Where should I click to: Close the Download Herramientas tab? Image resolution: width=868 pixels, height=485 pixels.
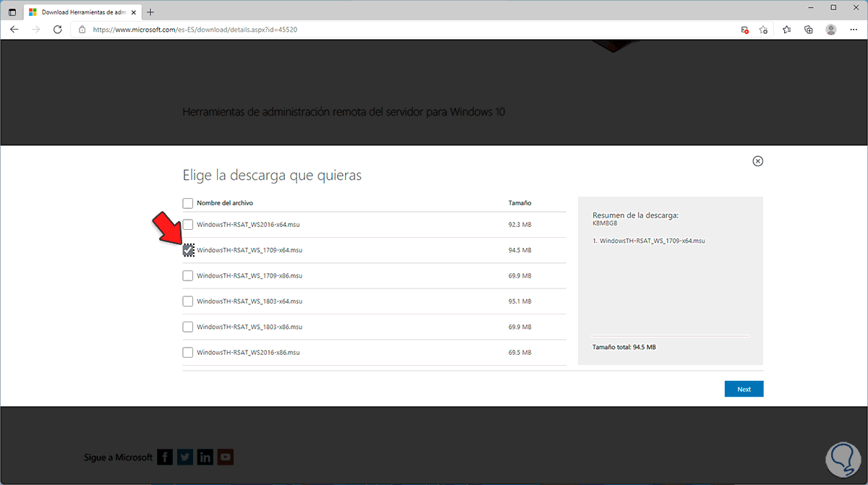[x=133, y=12]
